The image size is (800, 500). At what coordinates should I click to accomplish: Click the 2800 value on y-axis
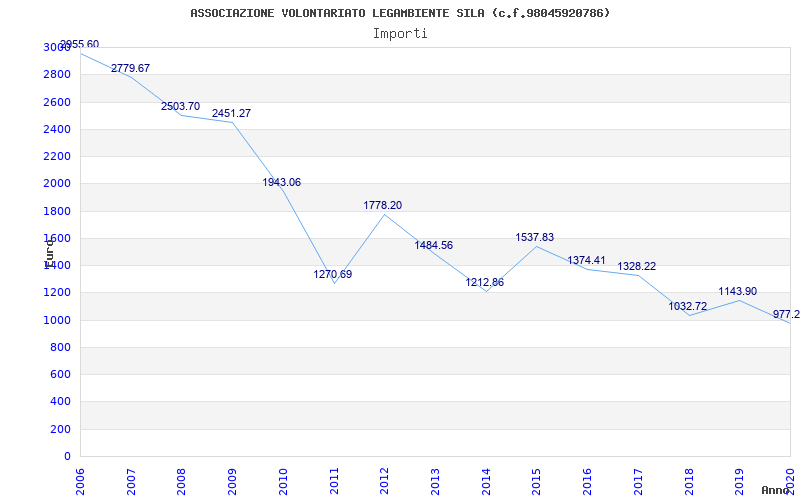pos(57,74)
